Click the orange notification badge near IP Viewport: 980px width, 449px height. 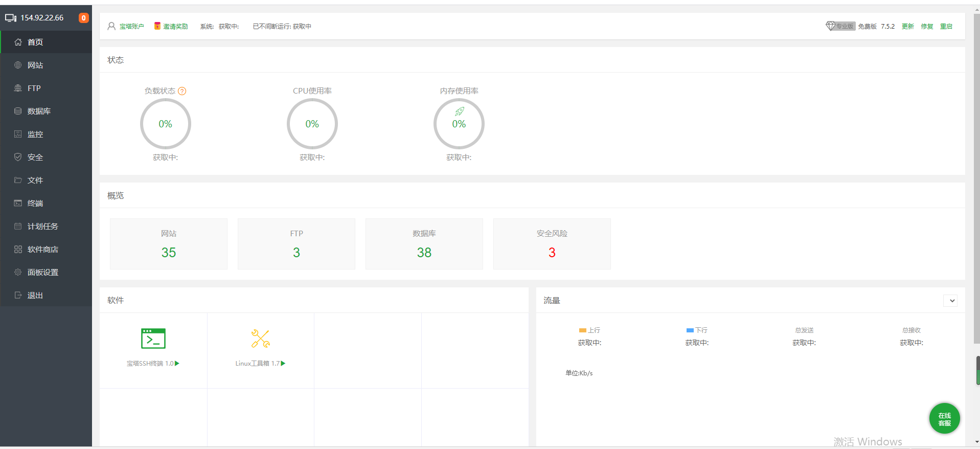coord(84,18)
